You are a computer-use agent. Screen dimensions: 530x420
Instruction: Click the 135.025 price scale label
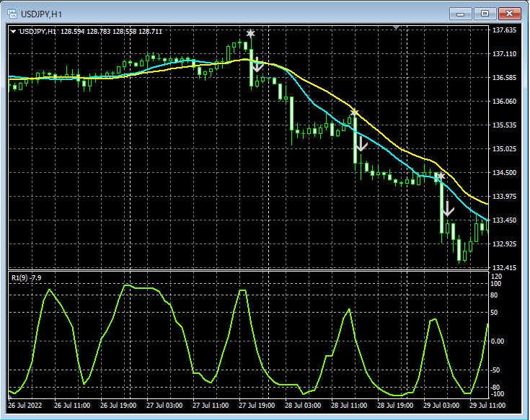[x=504, y=149]
